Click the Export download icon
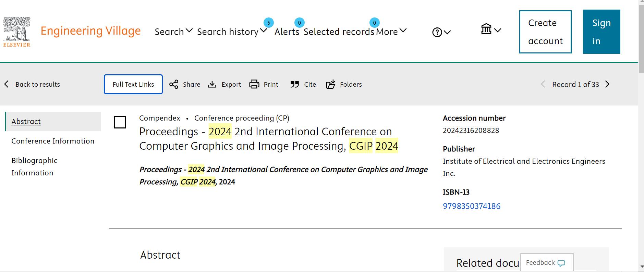The height and width of the screenshot is (272, 644). (212, 84)
